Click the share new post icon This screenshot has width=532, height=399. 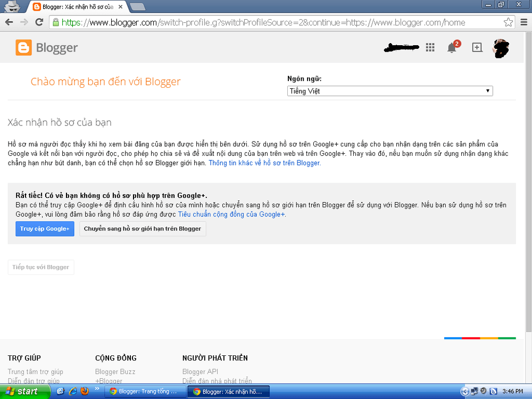point(477,47)
